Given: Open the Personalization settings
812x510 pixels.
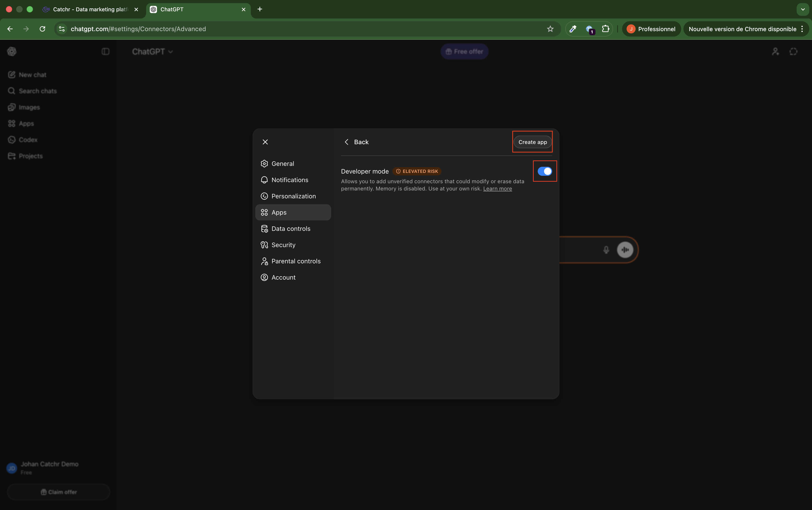Looking at the screenshot, I should point(293,196).
